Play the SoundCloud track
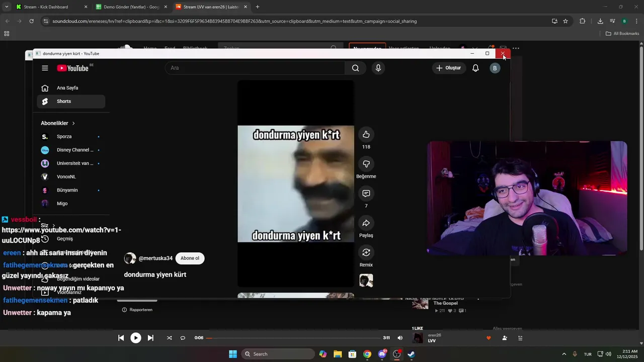Screen dimensions: 644x362 [x=136, y=338]
